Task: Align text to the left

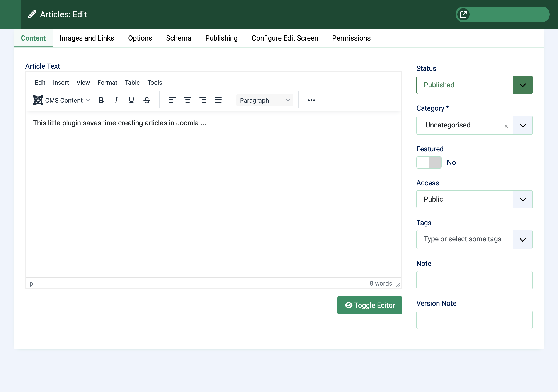Action: coord(172,100)
